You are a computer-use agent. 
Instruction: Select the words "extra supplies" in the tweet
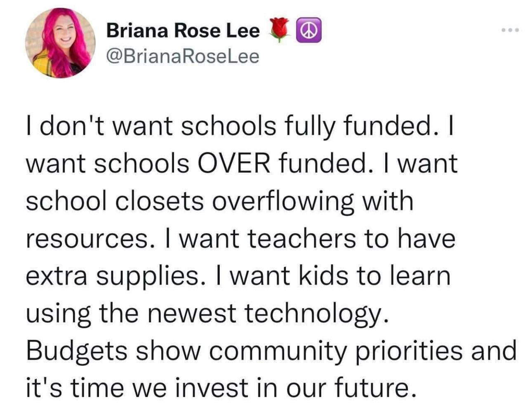click(x=113, y=277)
